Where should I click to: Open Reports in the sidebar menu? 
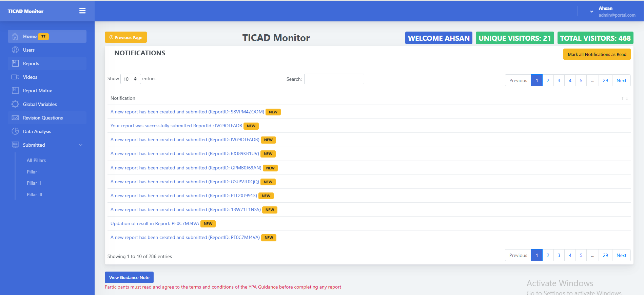(31, 63)
